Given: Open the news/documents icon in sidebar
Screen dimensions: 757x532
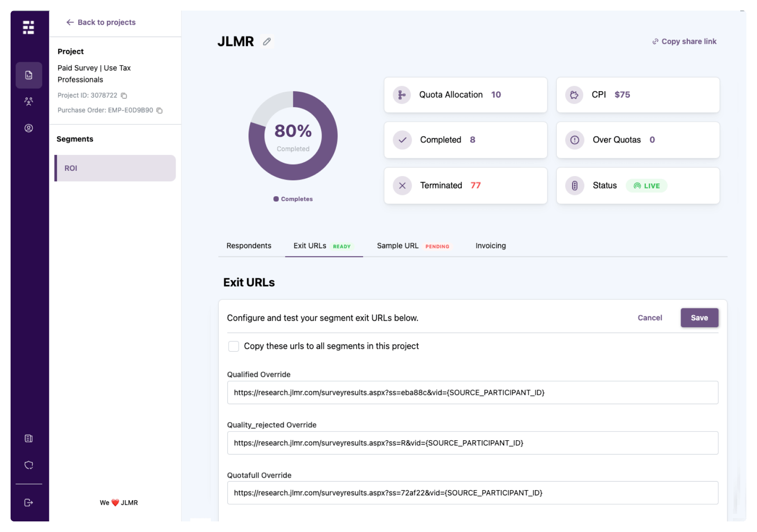Looking at the screenshot, I should (29, 438).
